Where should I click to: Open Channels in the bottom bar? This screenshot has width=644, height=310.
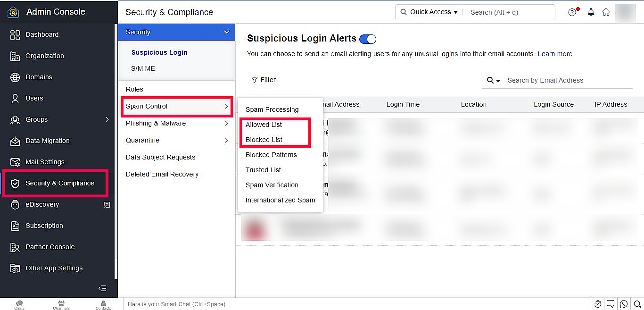tap(61, 304)
